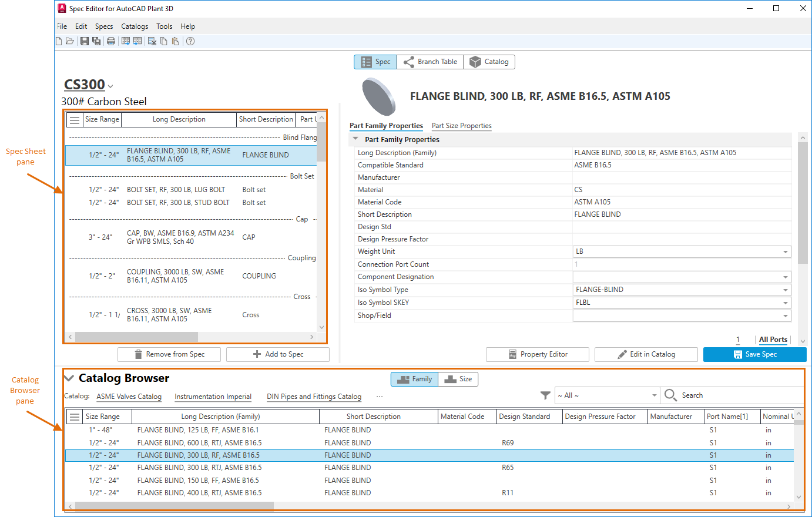Open the Component Designation dropdown
Screen dimensions: 812x517
(x=786, y=277)
